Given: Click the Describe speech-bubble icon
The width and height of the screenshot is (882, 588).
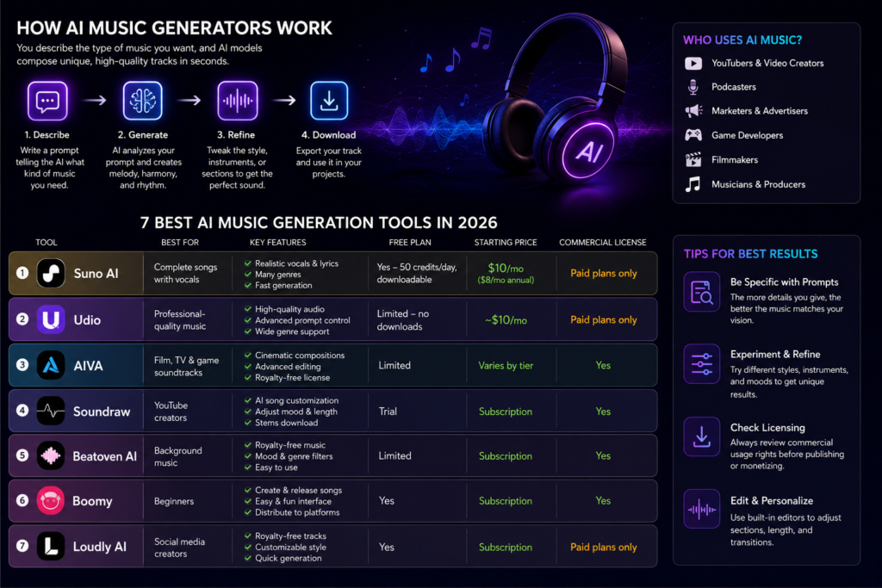Looking at the screenshot, I should click(x=47, y=101).
